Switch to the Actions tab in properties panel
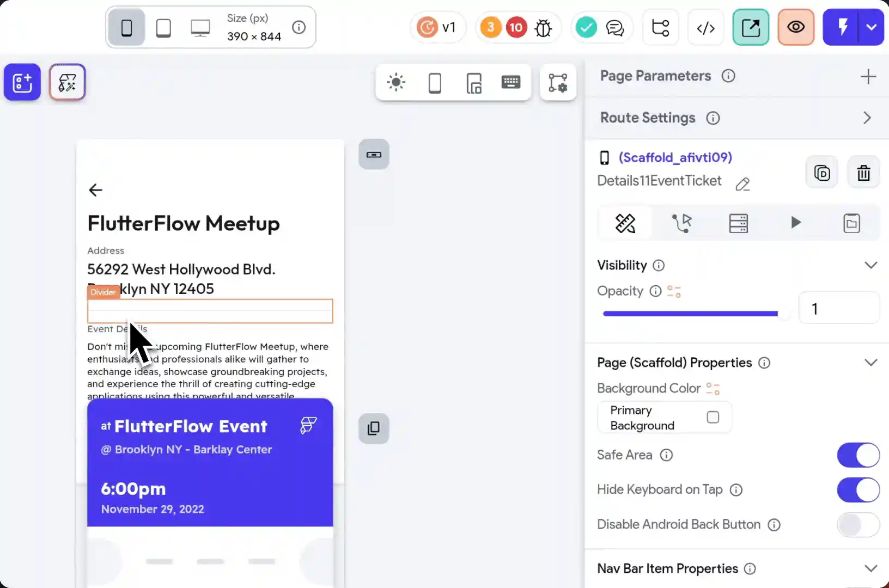The width and height of the screenshot is (889, 588). (x=681, y=223)
